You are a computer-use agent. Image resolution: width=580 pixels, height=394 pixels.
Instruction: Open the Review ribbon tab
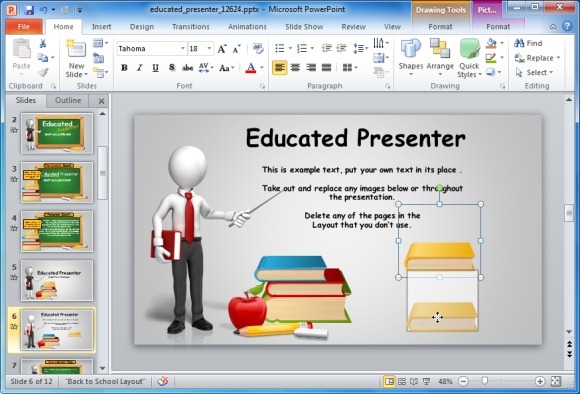(x=353, y=27)
